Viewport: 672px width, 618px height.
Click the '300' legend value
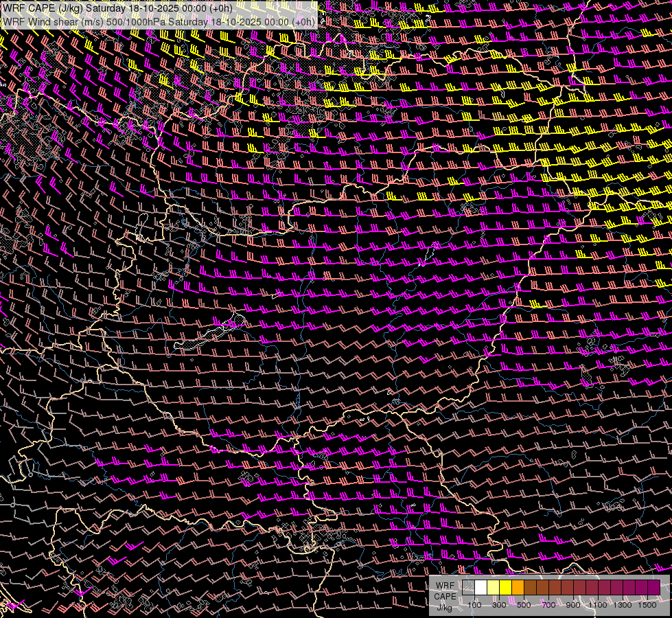[499, 605]
